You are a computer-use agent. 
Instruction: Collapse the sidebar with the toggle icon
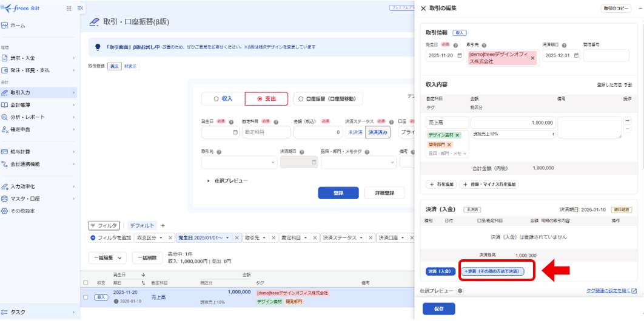[x=79, y=8]
